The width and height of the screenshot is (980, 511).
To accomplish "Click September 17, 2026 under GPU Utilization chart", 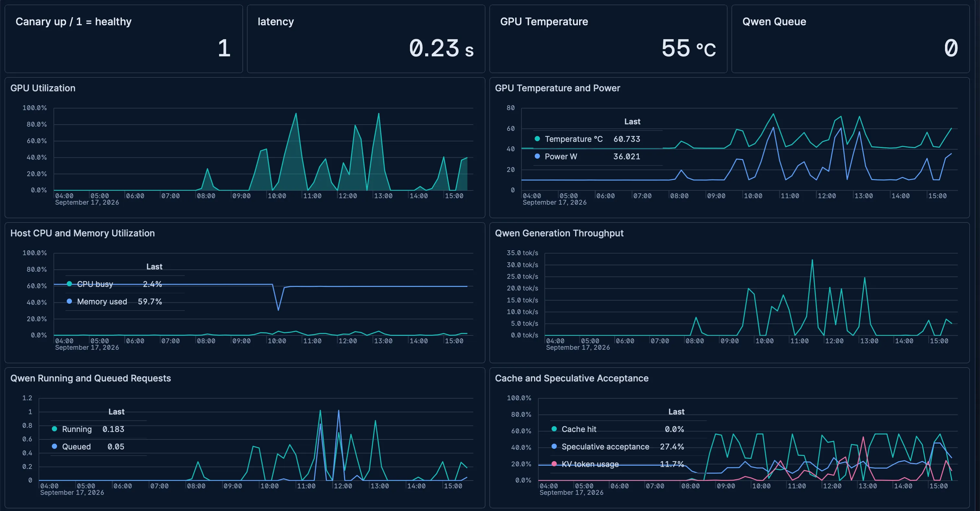I will pos(87,203).
